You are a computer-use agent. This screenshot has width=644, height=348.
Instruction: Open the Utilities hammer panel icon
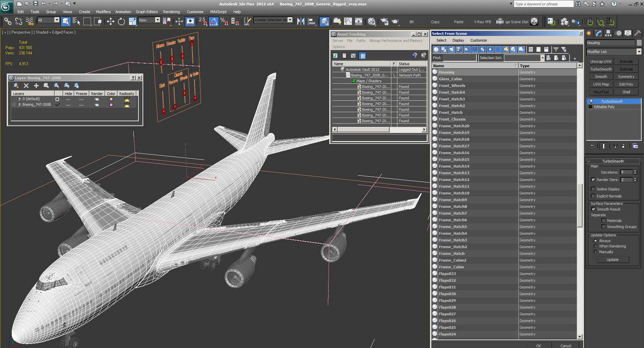click(x=637, y=33)
